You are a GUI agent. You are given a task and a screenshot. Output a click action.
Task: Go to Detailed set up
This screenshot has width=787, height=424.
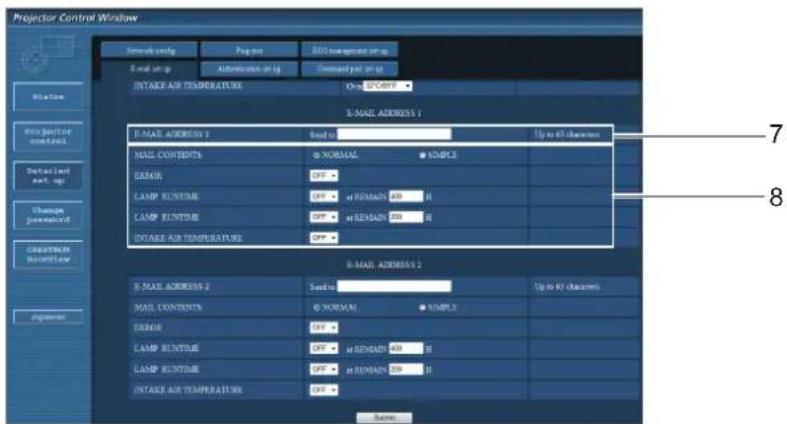point(48,176)
